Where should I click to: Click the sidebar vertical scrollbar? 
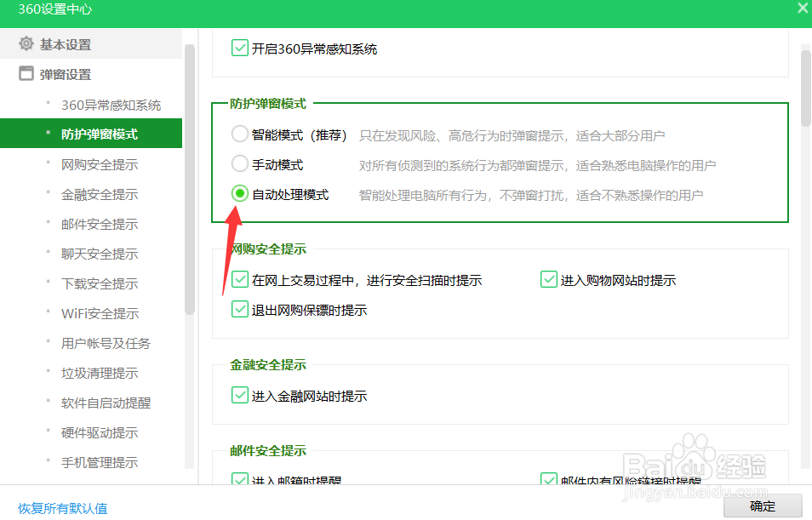point(190,180)
